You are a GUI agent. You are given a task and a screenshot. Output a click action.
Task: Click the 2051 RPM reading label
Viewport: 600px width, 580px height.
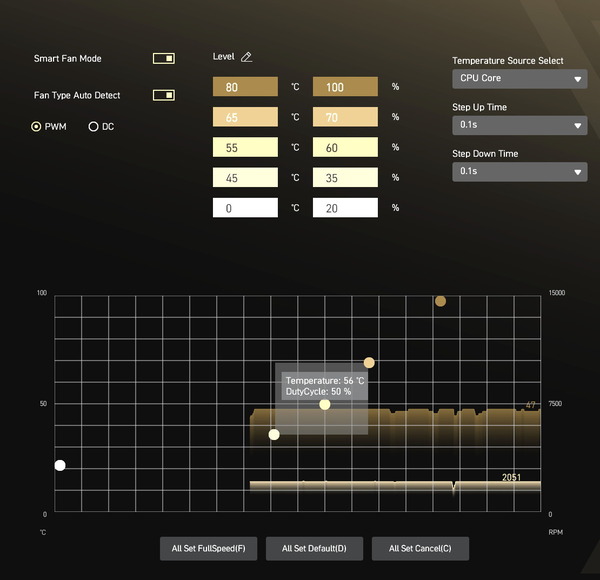(x=511, y=477)
